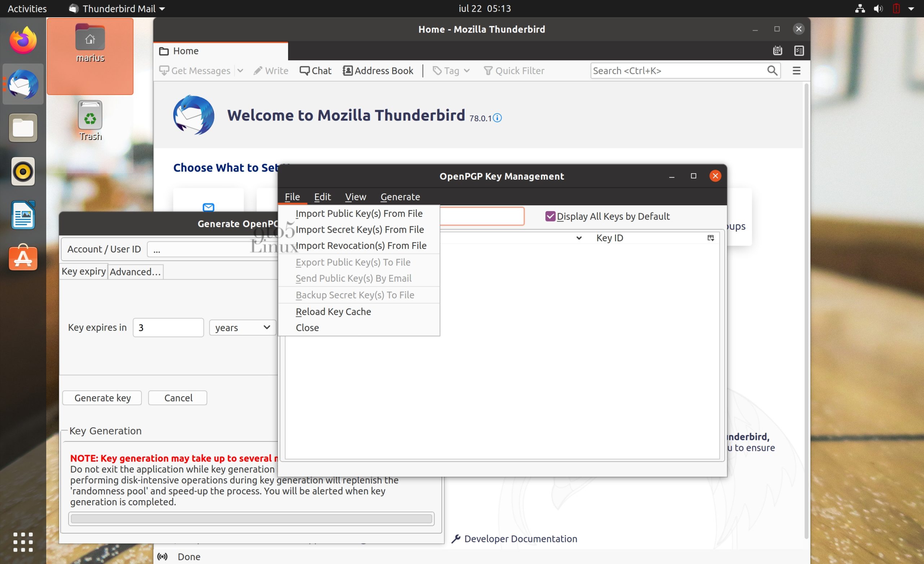Open the tasks tab icon
924x564 pixels.
799,51
